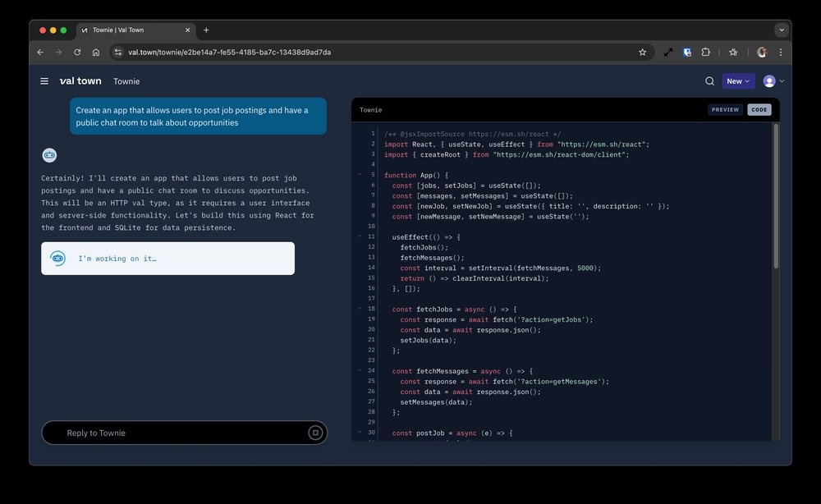View site information icon in address bar

tap(117, 53)
